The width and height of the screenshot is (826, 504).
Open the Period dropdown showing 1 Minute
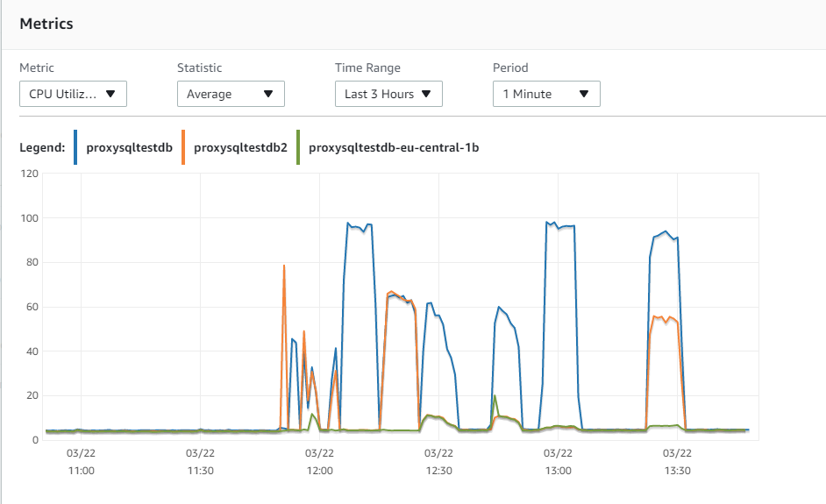(546, 94)
